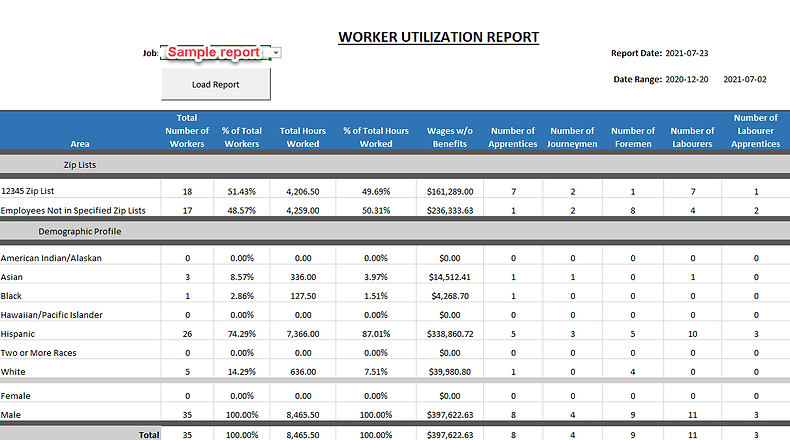
Task: Click the 3.97% cell in Asian row
Action: pyautogui.click(x=376, y=277)
